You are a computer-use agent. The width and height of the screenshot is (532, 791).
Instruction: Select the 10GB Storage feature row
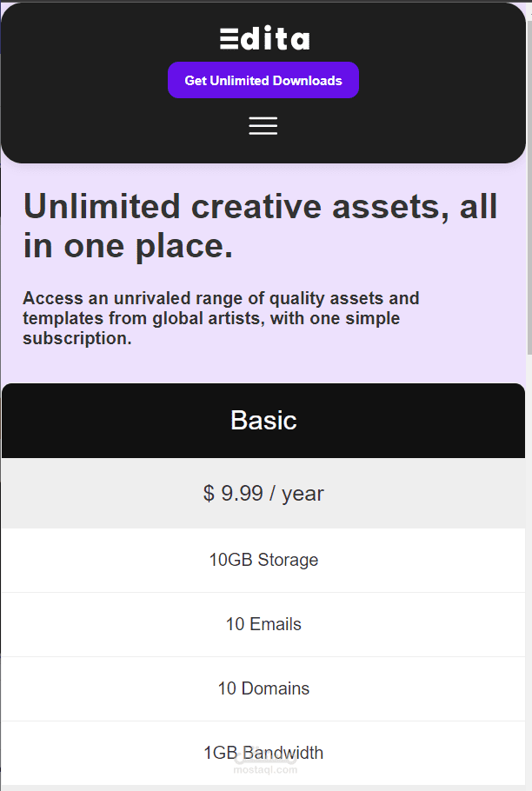tap(263, 560)
